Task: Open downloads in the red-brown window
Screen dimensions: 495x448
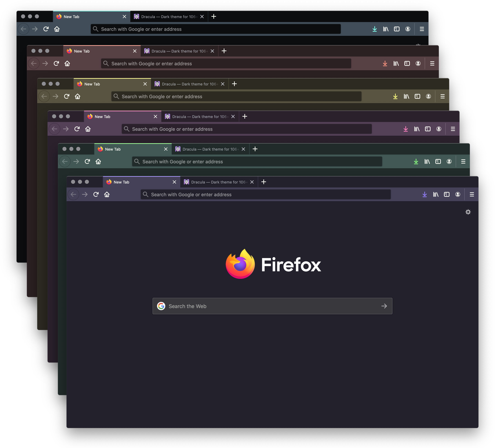Action: pyautogui.click(x=385, y=64)
